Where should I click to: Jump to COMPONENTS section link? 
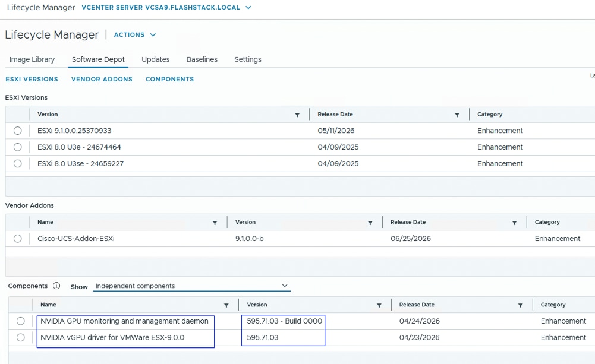[169, 79]
